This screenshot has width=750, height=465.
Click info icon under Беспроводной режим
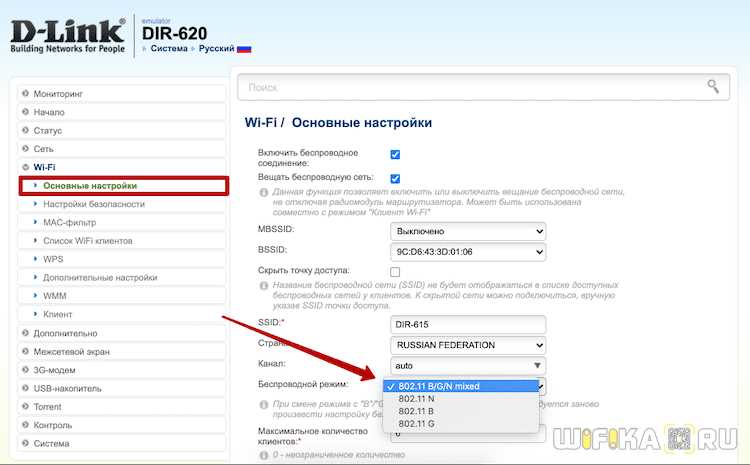point(264,405)
